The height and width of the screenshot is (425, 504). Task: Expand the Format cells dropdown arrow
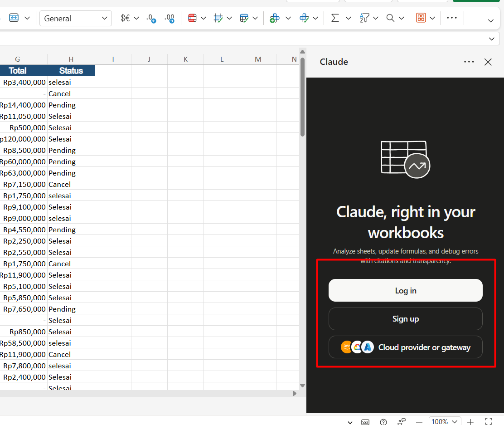[315, 18]
